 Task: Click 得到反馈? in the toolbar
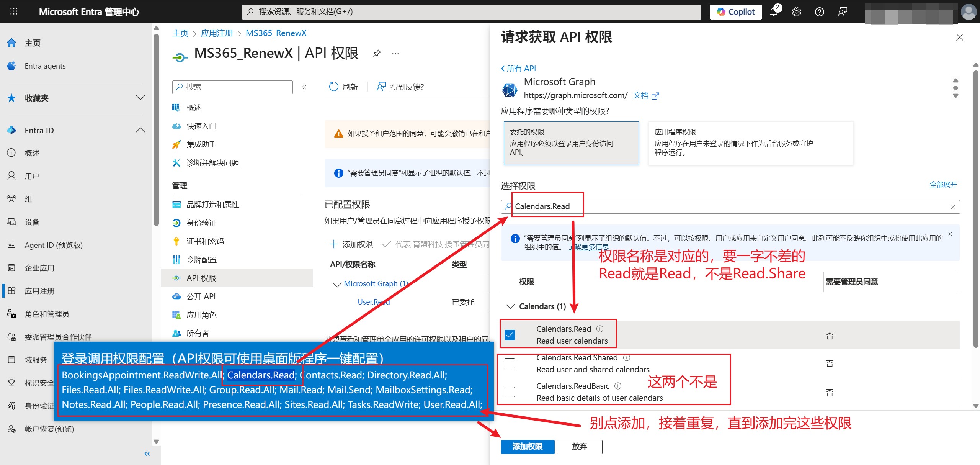[x=400, y=87]
